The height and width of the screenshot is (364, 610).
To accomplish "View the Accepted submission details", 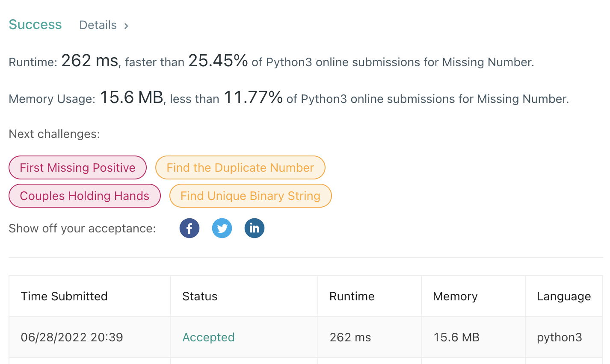I will (x=208, y=337).
